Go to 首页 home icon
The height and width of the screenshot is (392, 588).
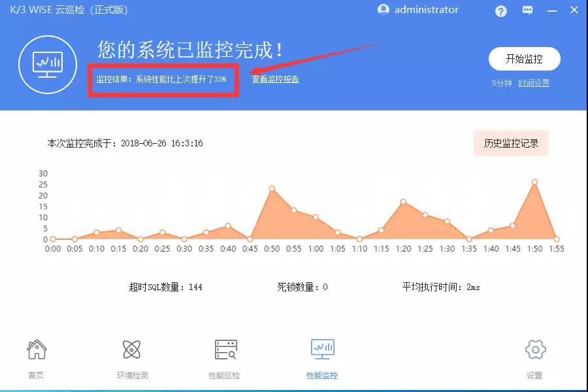pos(37,350)
